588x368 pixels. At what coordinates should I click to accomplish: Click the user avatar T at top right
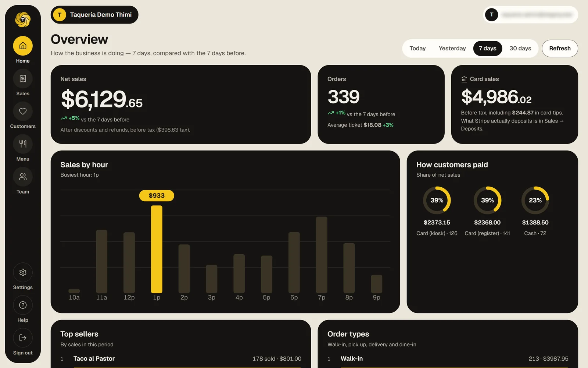click(x=492, y=15)
